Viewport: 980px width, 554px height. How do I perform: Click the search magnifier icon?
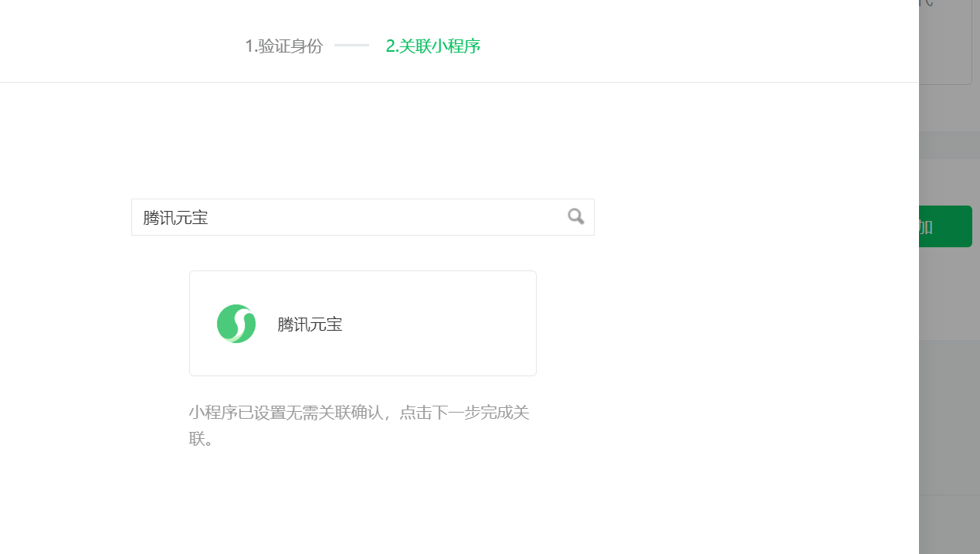(x=576, y=216)
